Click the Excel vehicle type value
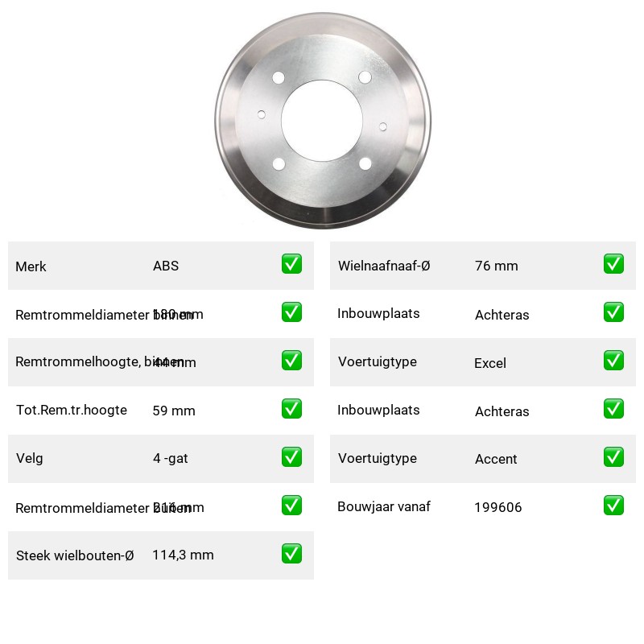The width and height of the screenshot is (644, 644). click(x=490, y=363)
